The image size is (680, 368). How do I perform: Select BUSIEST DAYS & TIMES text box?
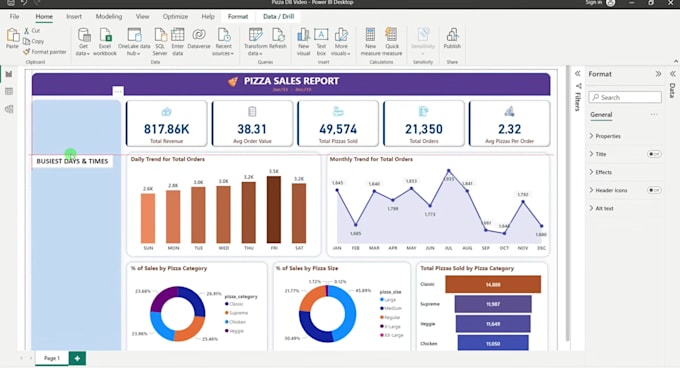[72, 161]
